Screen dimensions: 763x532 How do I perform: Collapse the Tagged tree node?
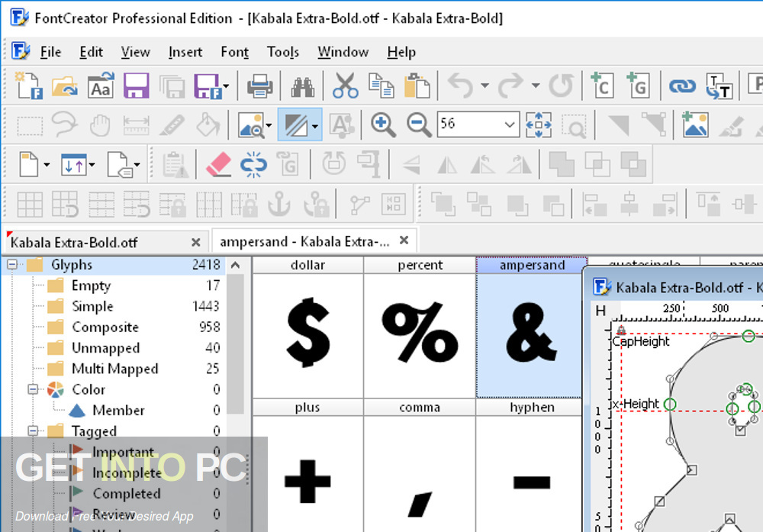[33, 430]
